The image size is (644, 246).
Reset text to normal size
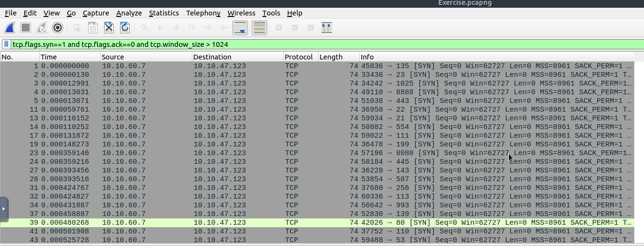point(311,28)
